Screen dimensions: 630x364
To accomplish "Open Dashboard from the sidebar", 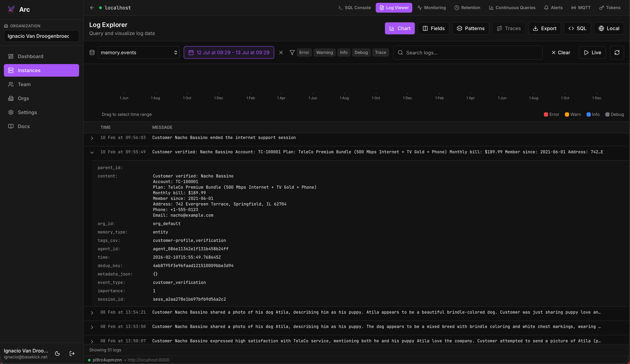I will (41, 56).
